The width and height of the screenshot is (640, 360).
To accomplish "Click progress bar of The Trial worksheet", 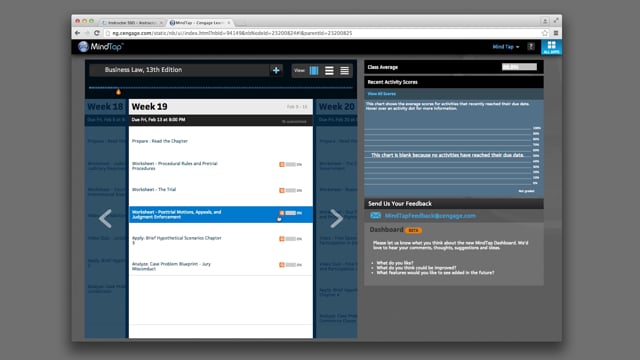I will (x=291, y=190).
